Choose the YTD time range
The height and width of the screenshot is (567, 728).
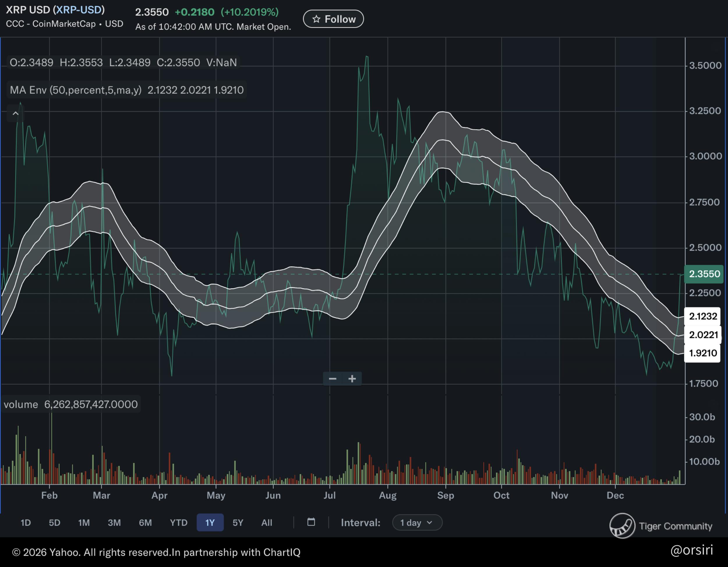178,522
